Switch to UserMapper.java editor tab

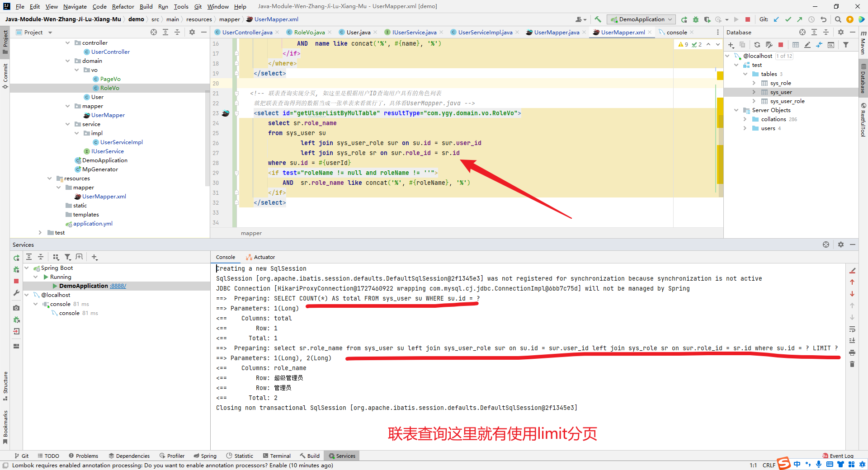(557, 32)
